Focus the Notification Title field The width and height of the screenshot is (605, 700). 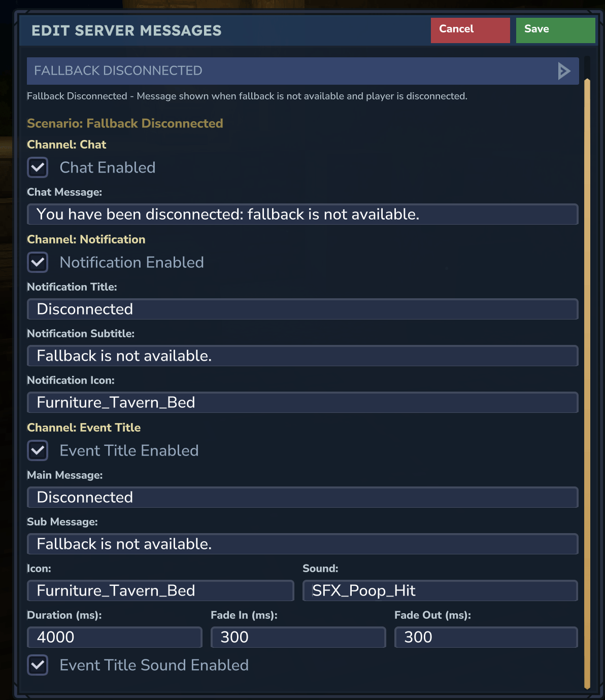tap(302, 309)
